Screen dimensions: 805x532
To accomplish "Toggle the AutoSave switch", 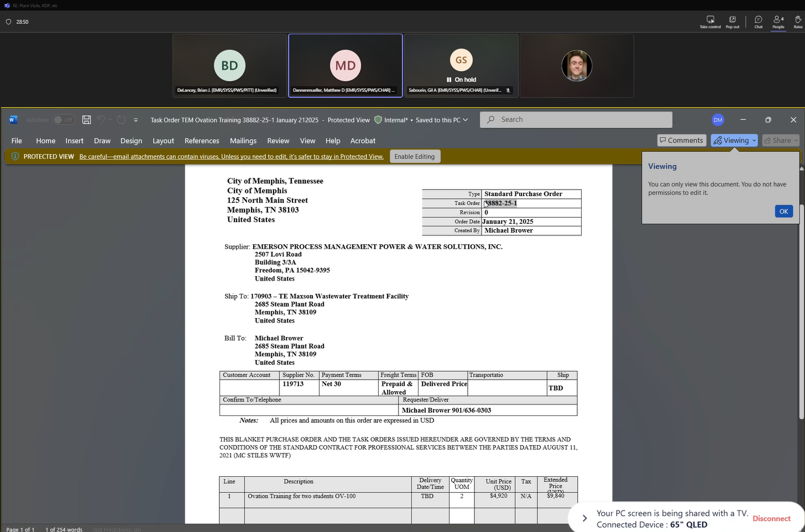I will click(x=64, y=120).
